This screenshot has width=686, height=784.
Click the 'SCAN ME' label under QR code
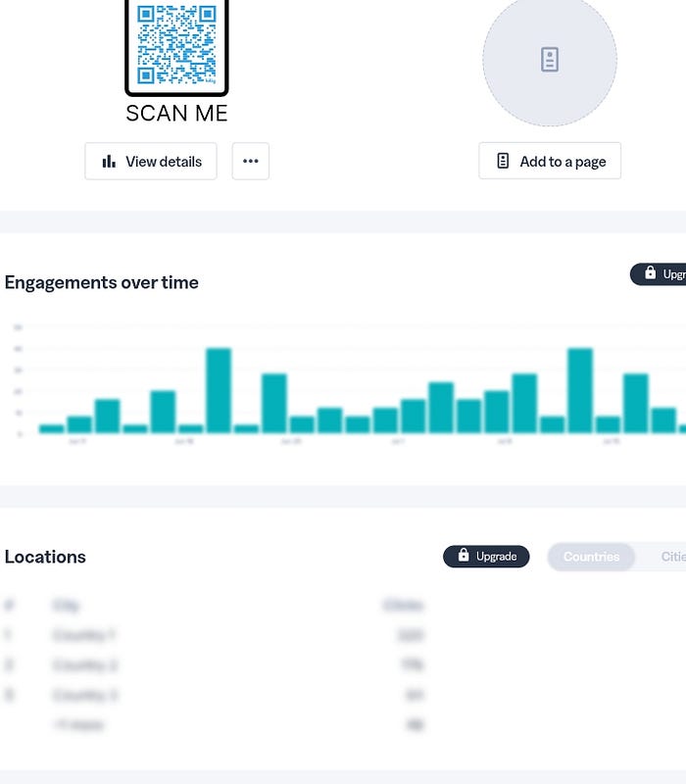[176, 113]
